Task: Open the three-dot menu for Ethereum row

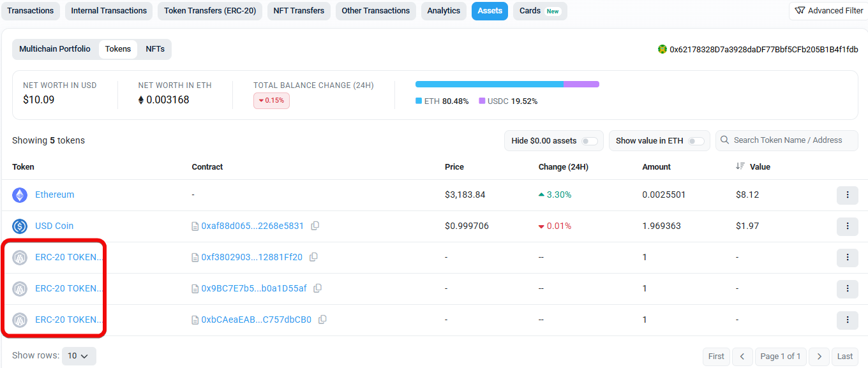Action: tap(847, 195)
